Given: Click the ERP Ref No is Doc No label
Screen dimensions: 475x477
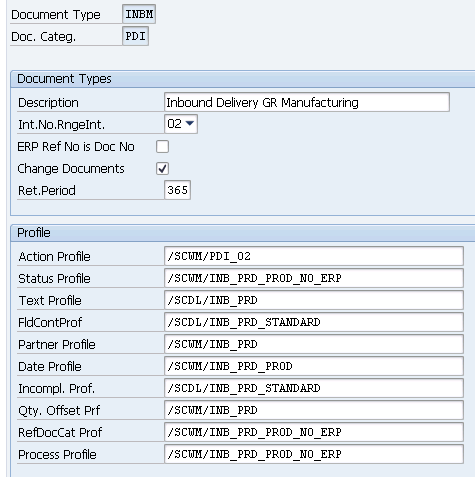Looking at the screenshot, I should [76, 147].
